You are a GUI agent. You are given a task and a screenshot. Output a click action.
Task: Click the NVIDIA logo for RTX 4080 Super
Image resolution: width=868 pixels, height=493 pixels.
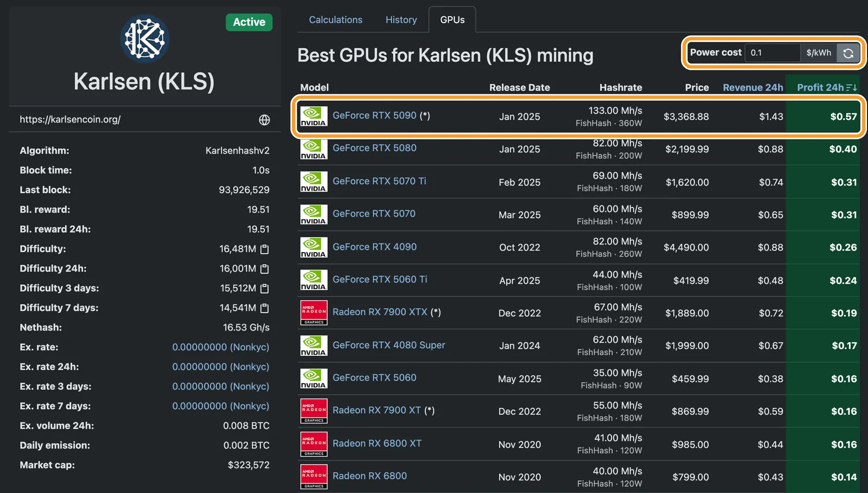point(314,345)
